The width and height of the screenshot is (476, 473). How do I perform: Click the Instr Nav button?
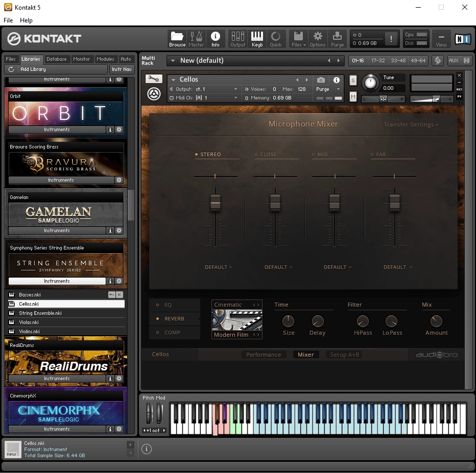coord(122,69)
